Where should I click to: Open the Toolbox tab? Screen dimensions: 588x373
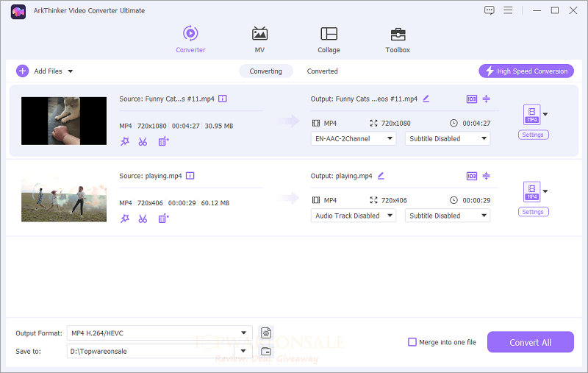(x=398, y=40)
